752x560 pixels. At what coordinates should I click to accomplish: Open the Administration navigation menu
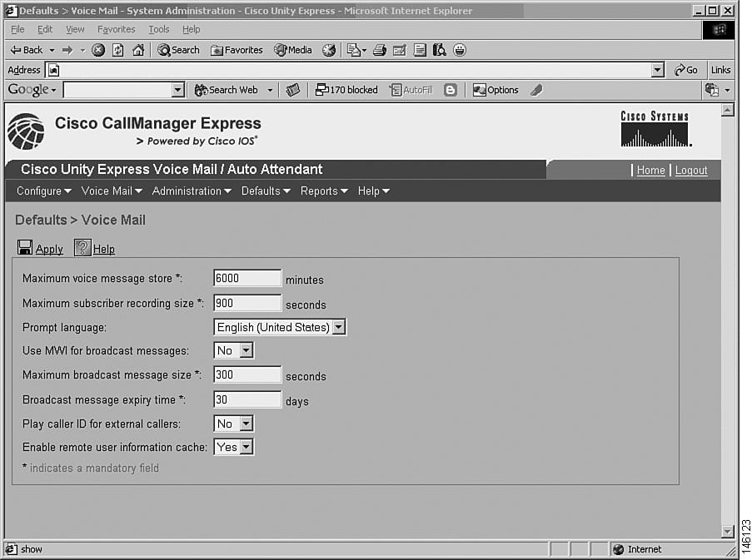click(x=192, y=191)
